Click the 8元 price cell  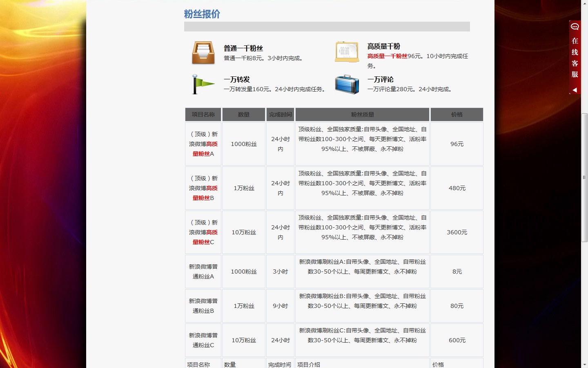(x=457, y=272)
